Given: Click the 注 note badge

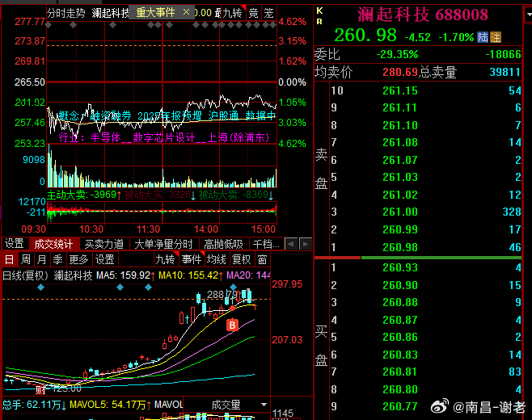Looking at the screenshot, I should (496, 37).
